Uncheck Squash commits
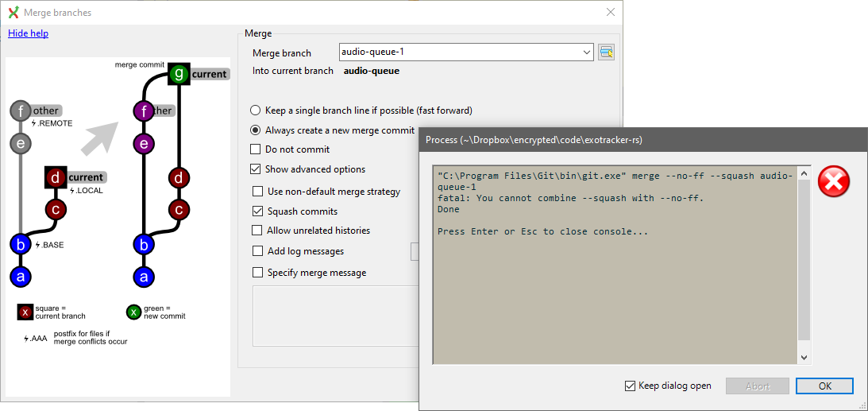This screenshot has height=411, width=868. pyautogui.click(x=257, y=211)
